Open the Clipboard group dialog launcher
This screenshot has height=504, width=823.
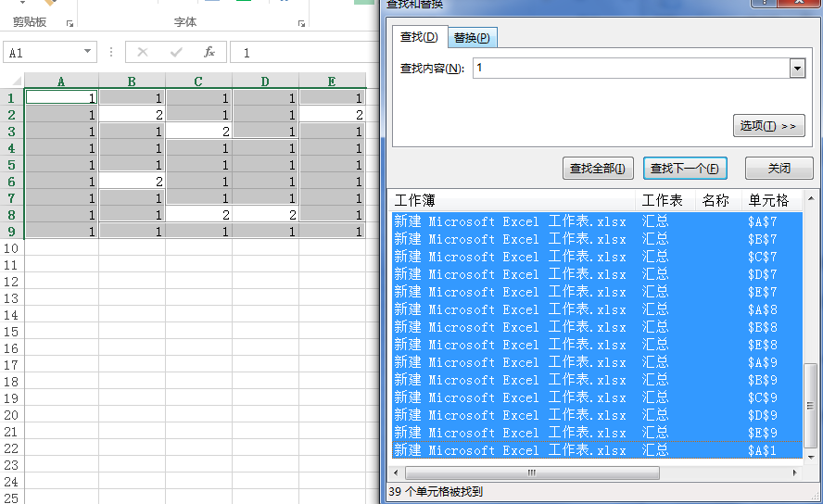70,23
